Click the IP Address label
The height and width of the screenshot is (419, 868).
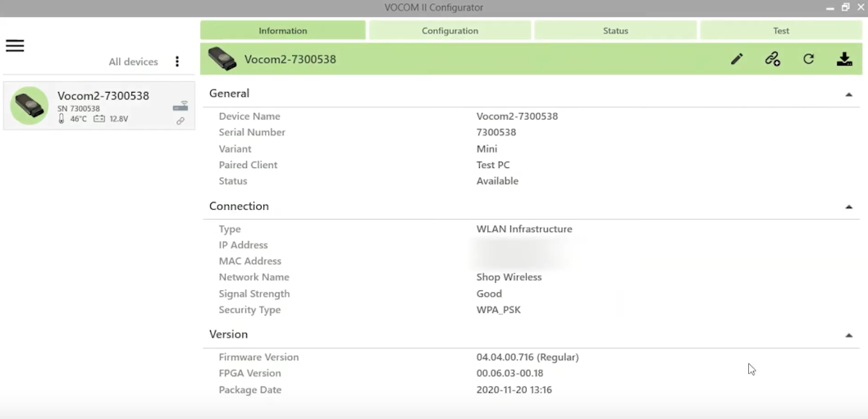[x=243, y=244]
